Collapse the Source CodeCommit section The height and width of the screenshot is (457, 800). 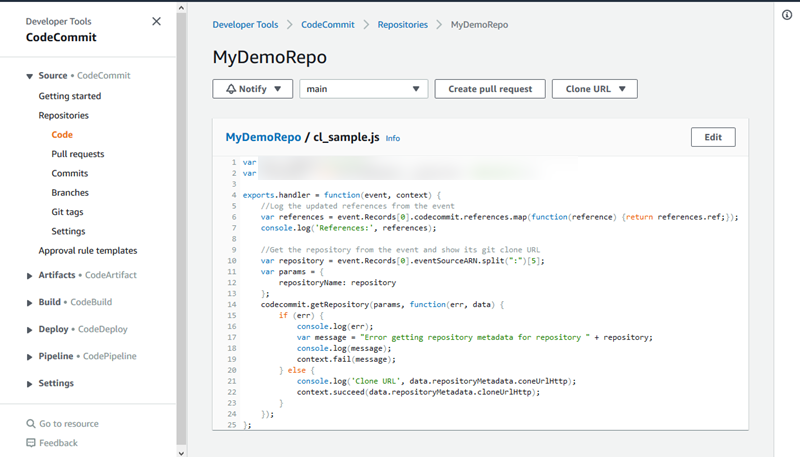click(30, 76)
